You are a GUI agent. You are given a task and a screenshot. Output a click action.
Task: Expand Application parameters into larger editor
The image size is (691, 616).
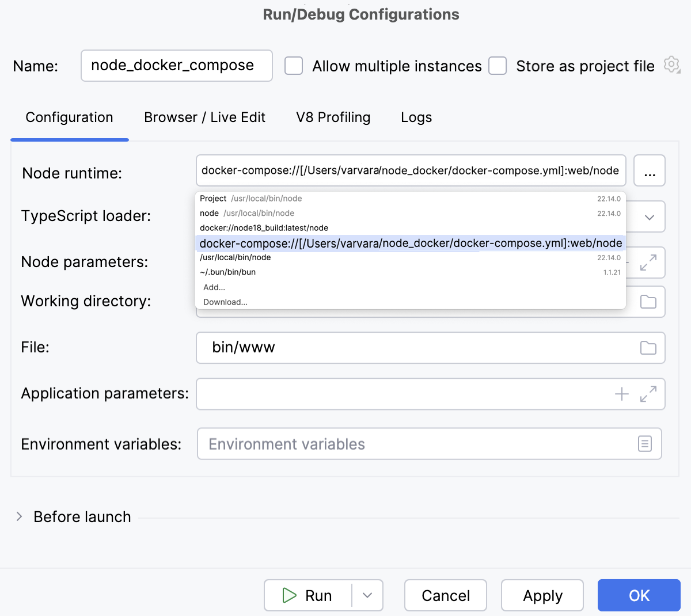pyautogui.click(x=649, y=394)
